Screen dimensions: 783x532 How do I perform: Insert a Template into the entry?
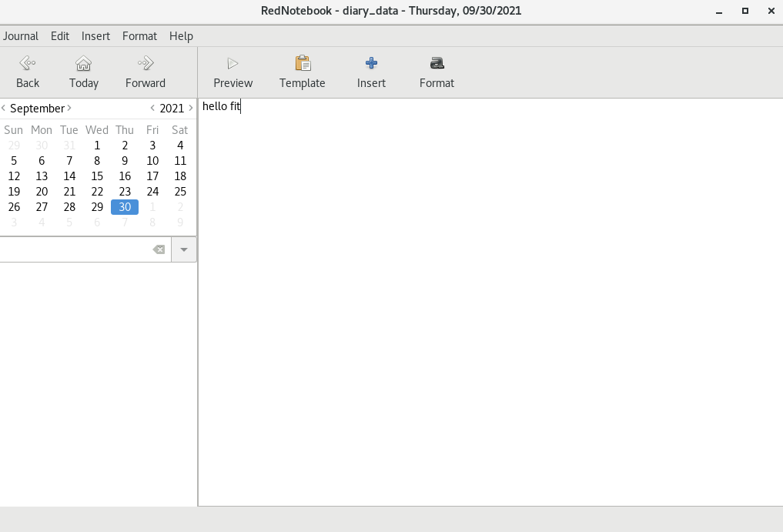302,72
